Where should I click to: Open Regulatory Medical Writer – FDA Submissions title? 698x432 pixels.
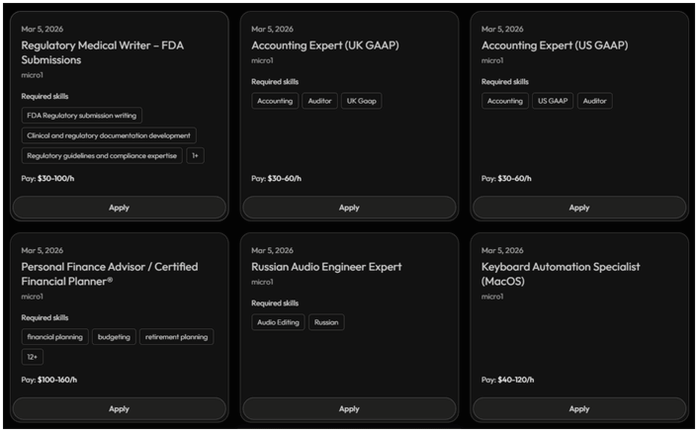click(x=102, y=53)
